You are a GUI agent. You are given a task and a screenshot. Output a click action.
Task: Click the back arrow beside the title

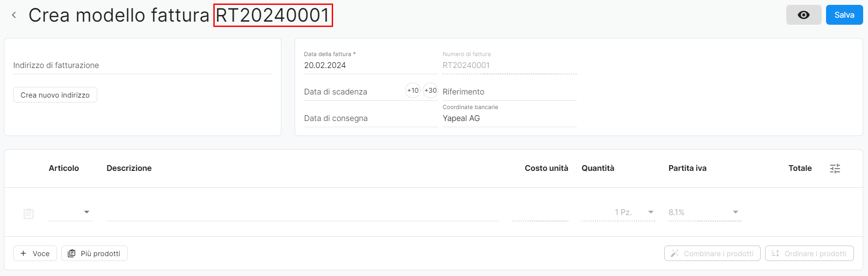click(14, 15)
